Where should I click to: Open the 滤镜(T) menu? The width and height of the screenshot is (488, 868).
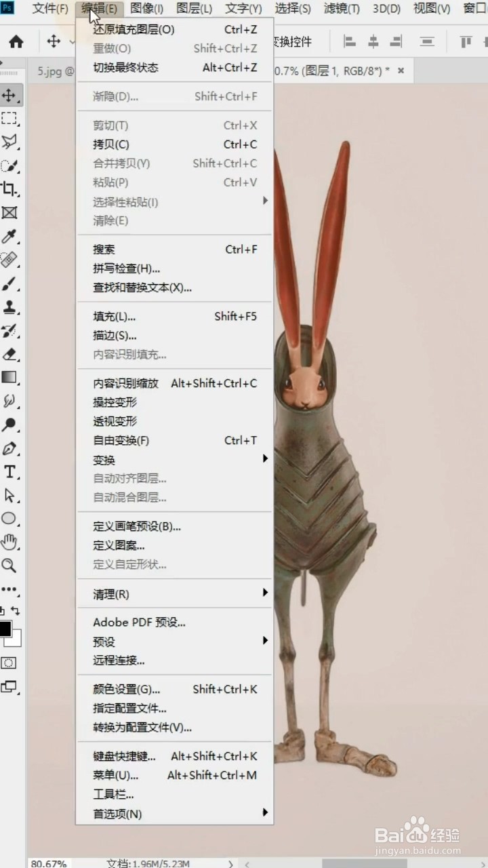coord(342,9)
